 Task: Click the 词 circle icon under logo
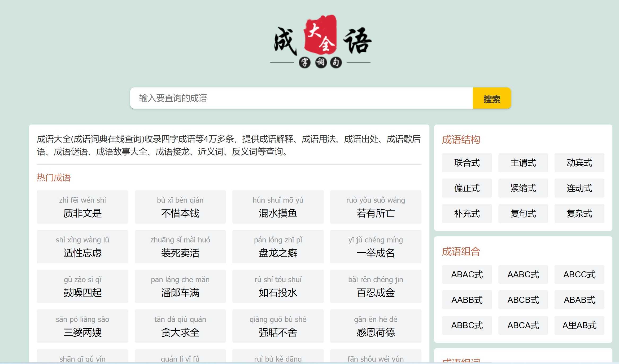(321, 63)
